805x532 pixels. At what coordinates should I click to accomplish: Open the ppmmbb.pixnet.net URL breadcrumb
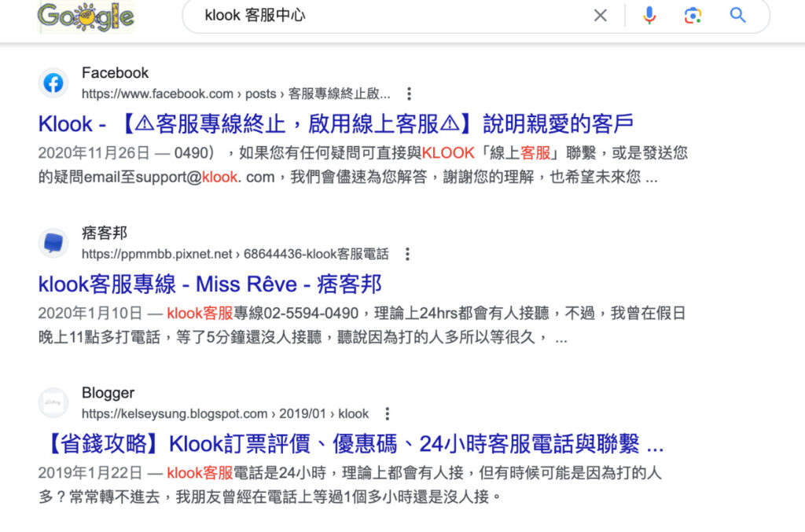[x=235, y=254]
